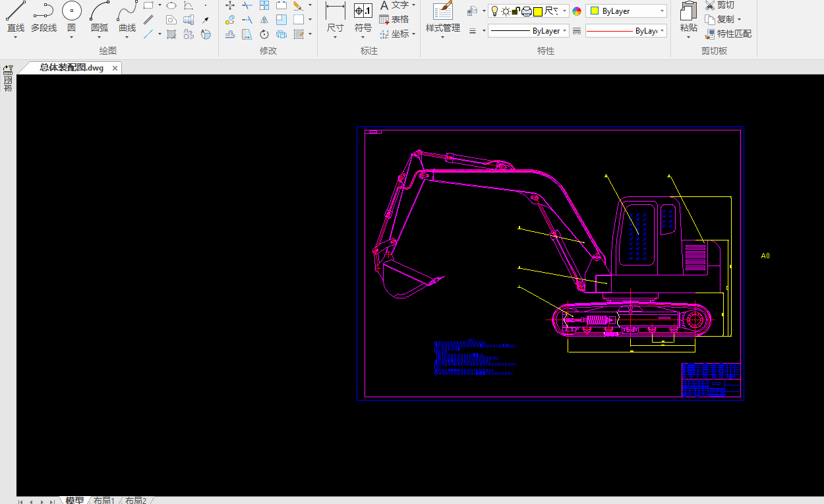The image size is (824, 504).
Task: Click the 尺寸 dimension tool
Action: tap(335, 11)
